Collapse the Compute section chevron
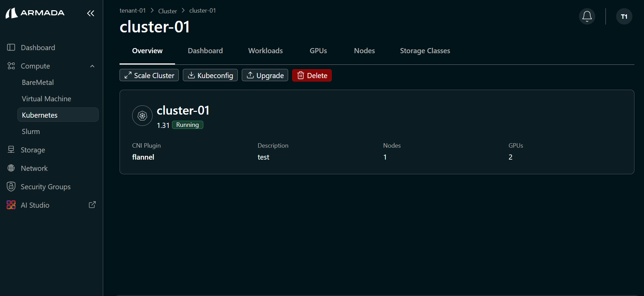Image resolution: width=644 pixels, height=296 pixels. 92,66
